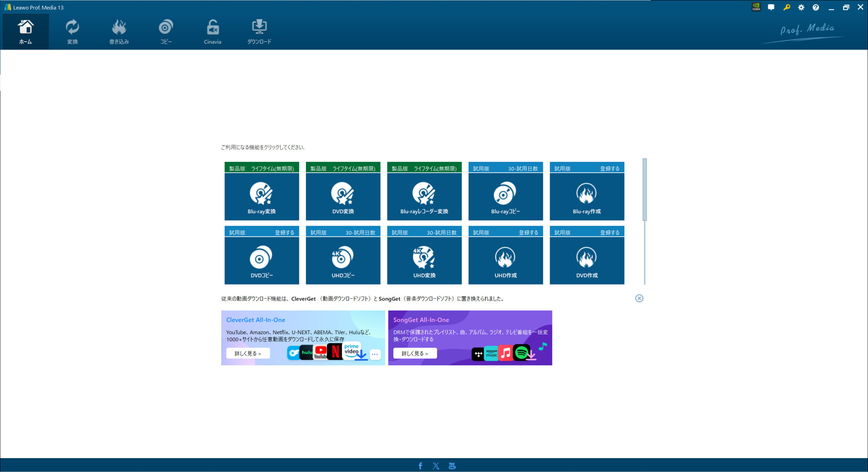Launch the Blu-ray変換 module tile
The image size is (868, 472).
tap(262, 197)
